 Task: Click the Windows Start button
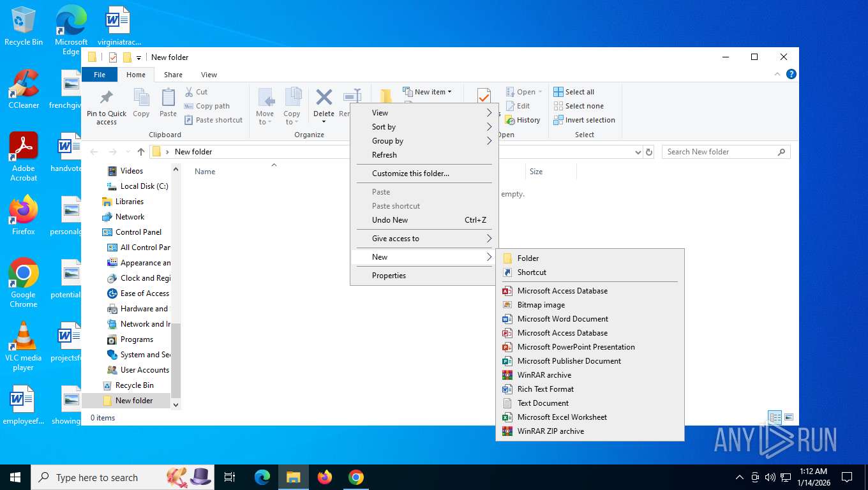click(15, 477)
